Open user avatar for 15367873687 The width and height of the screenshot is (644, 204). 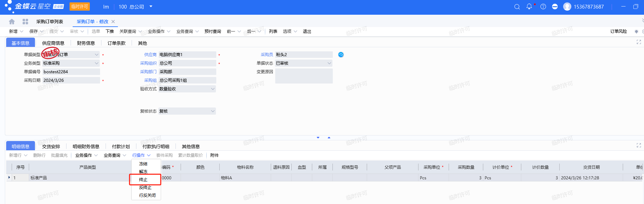pos(567,7)
